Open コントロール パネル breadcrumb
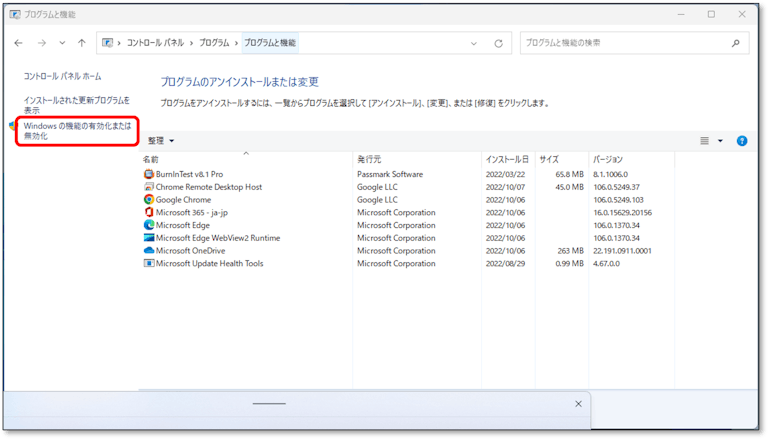Viewport: 768px width, 439px height. coord(155,43)
